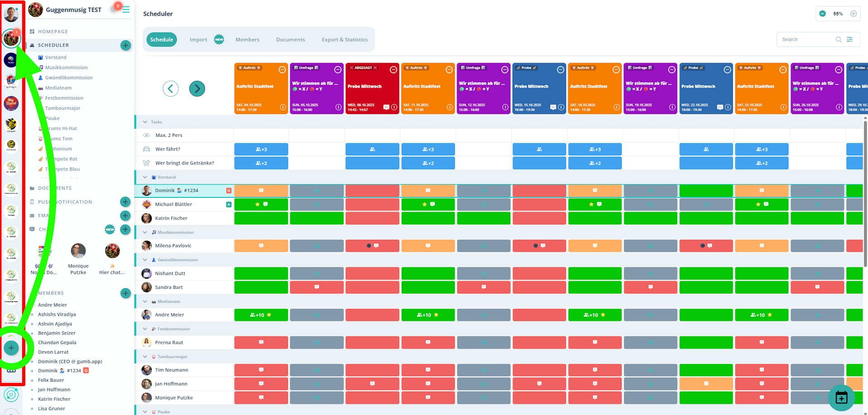
Task: Open info icon on Auftritt Stadtfest 04.10.2025 card
Action: point(283,107)
